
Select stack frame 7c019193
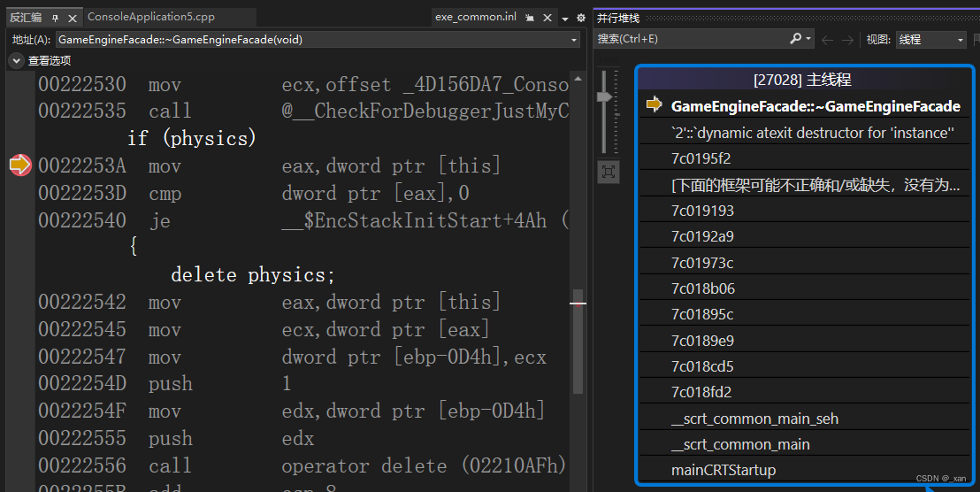[702, 211]
